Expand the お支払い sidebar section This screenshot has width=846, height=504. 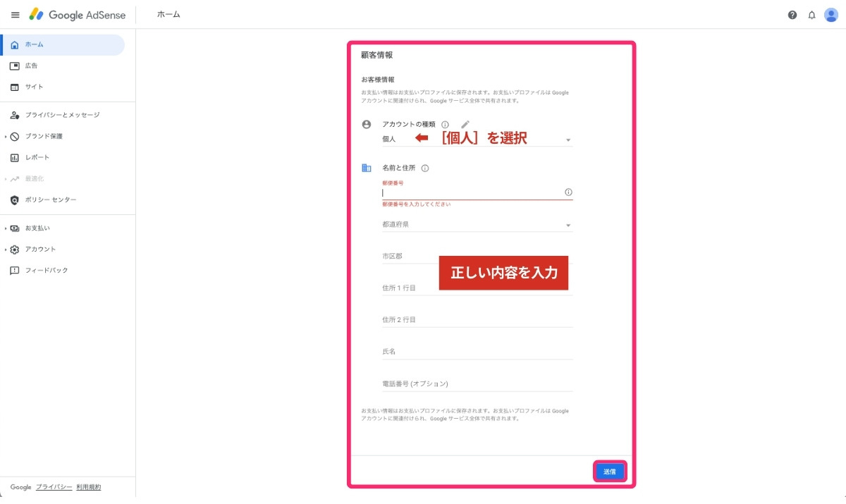pyautogui.click(x=37, y=228)
